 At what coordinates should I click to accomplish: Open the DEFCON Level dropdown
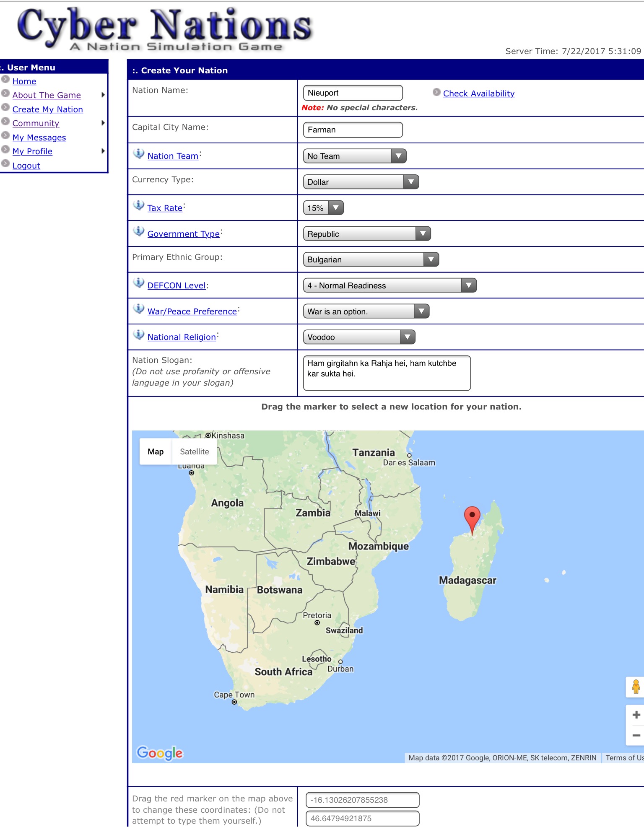(390, 285)
